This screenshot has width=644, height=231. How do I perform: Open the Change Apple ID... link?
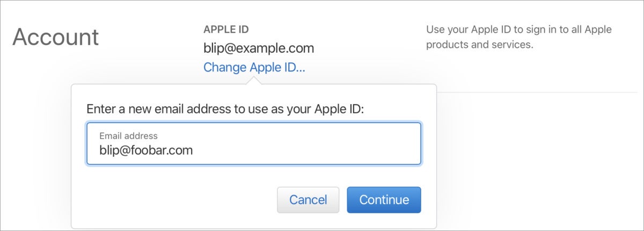coord(254,68)
